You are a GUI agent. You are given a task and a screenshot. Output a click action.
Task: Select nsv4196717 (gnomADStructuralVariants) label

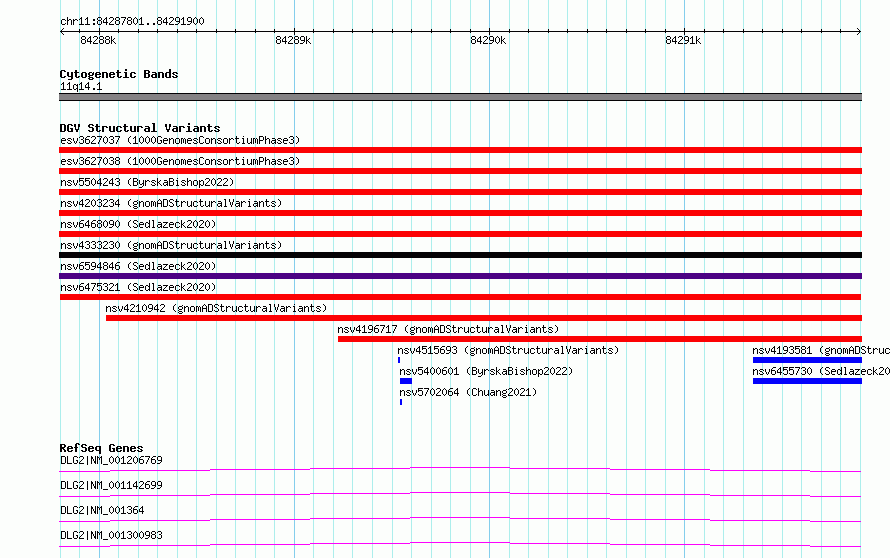448,329
